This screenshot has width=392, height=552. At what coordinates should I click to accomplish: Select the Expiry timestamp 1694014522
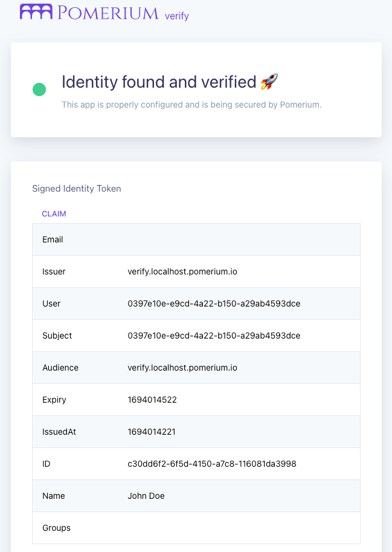tap(151, 400)
